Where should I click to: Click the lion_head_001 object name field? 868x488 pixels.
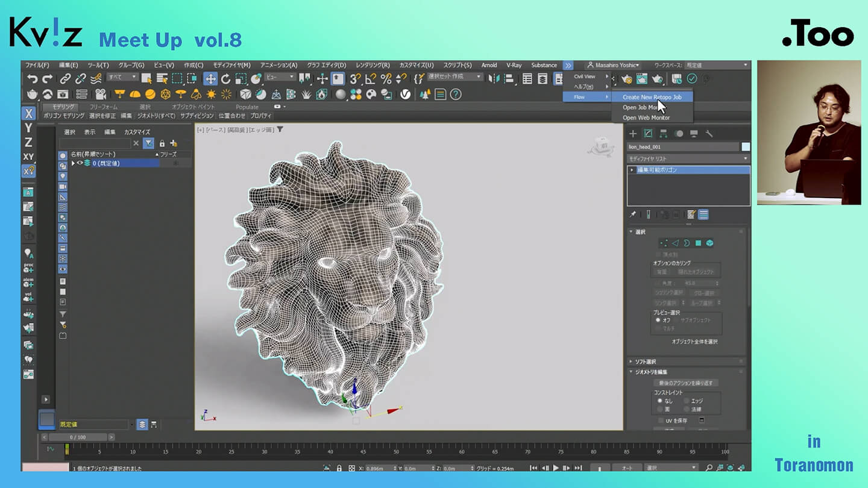click(682, 146)
